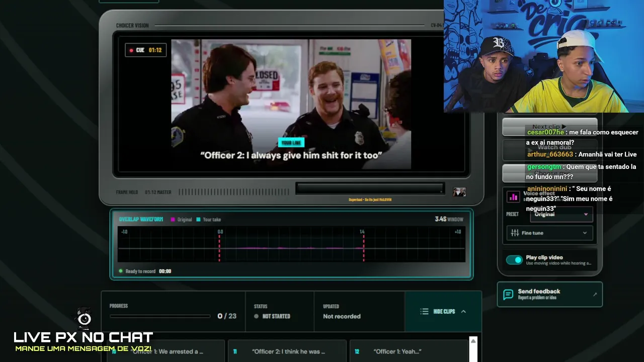This screenshot has height=362, width=644.
Task: Click the external link arrow on Send feedback
Action: pos(595,294)
